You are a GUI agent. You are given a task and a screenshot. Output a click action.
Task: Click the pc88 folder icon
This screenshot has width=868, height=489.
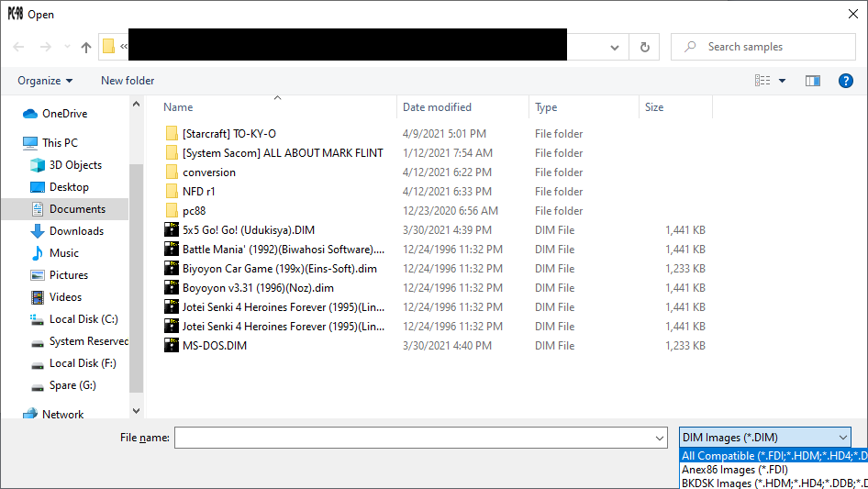[172, 211]
